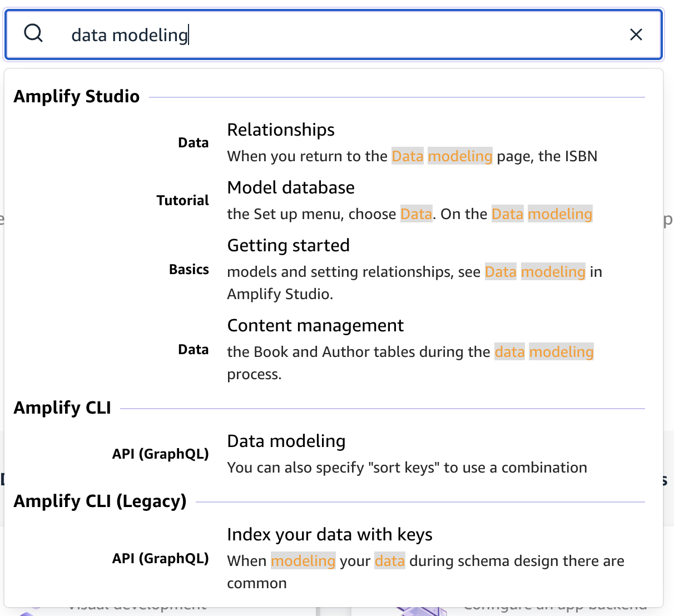The image size is (674, 616).
Task: Click snippet 'When modeling your data during schema design'
Action: pyautogui.click(x=425, y=572)
